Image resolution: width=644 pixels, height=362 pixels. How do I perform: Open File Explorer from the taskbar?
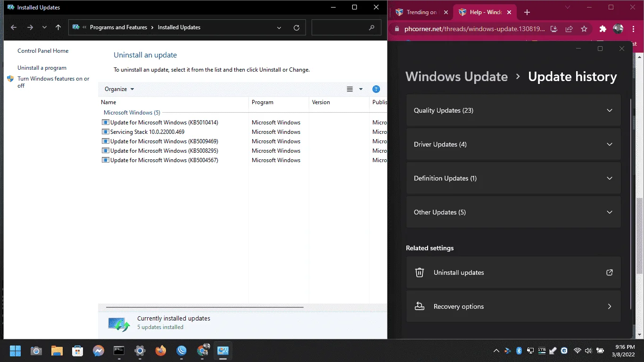(x=57, y=351)
